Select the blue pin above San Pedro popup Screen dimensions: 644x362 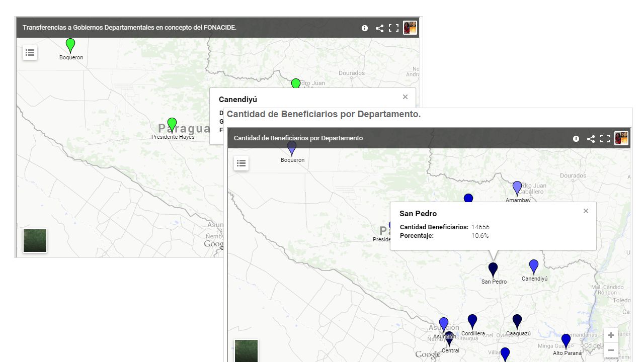(x=468, y=198)
